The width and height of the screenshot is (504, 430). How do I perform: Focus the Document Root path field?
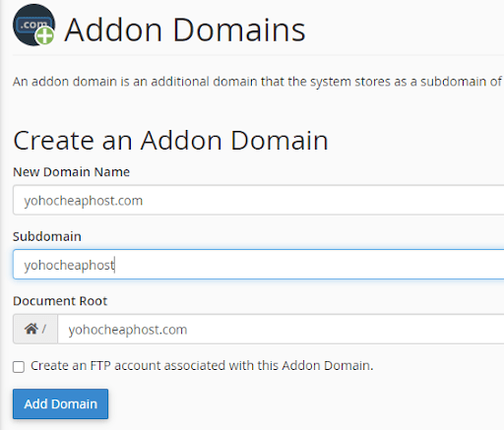[x=281, y=329]
